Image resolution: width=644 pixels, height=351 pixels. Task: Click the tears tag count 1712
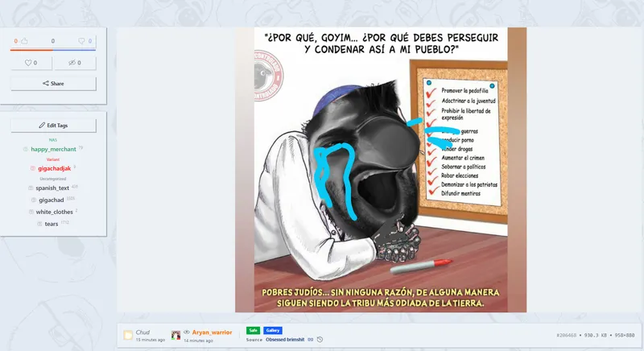click(x=65, y=222)
